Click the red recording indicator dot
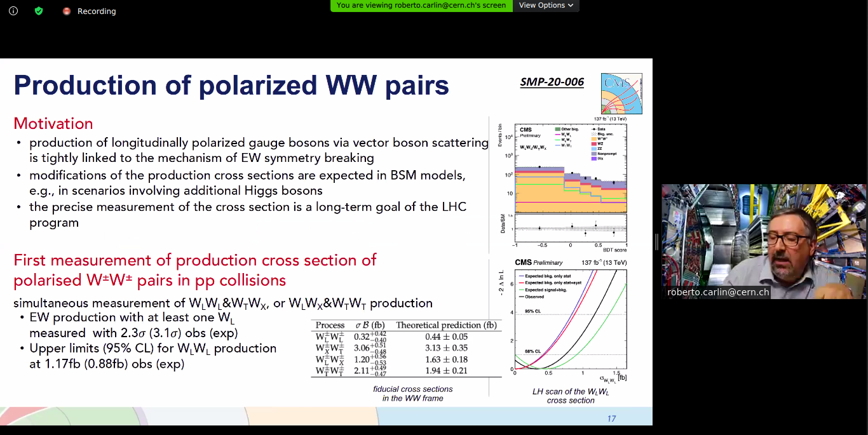The width and height of the screenshot is (868, 435). pos(67,11)
